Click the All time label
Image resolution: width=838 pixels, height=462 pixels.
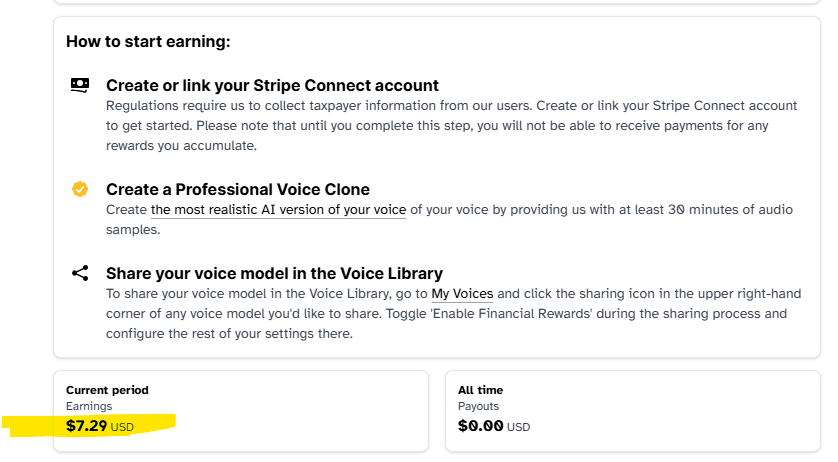pyautogui.click(x=480, y=390)
